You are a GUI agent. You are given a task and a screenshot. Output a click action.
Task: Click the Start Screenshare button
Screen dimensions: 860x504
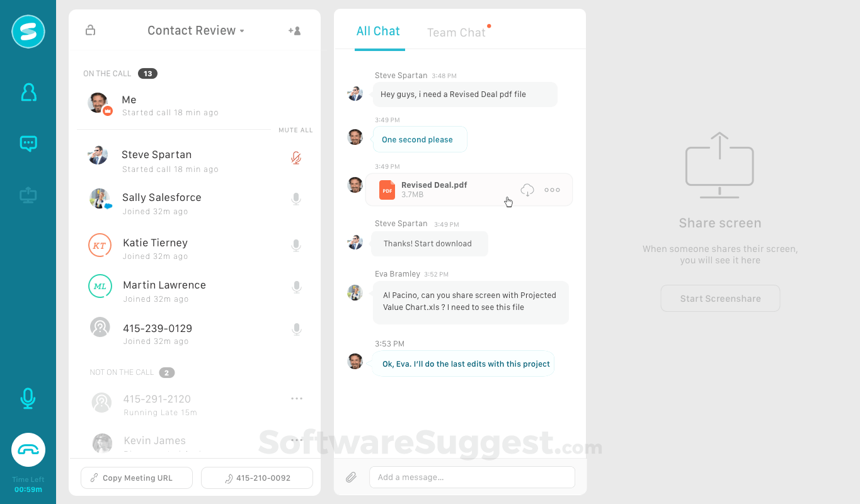pos(720,298)
